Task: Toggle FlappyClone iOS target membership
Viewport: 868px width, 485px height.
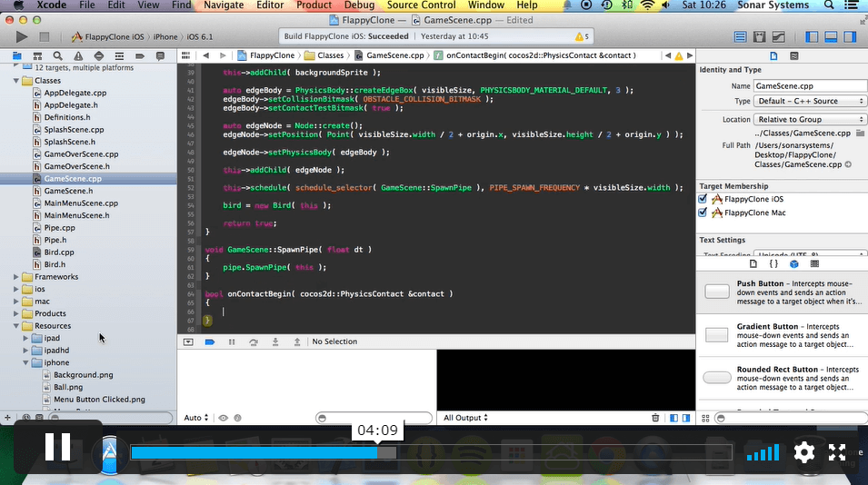Action: (703, 199)
